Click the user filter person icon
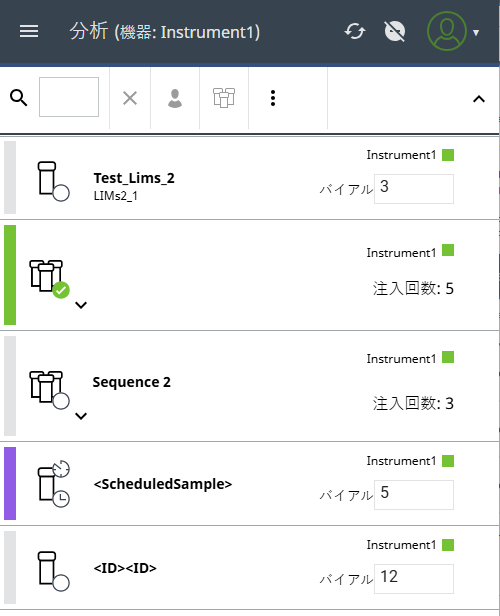Viewport: 500px width, 616px height. [175, 98]
